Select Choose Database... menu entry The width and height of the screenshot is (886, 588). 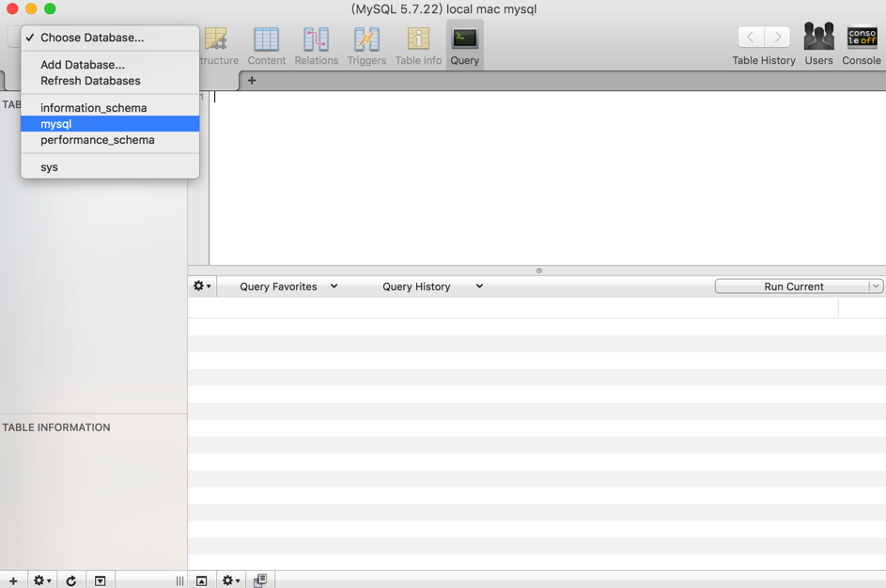click(110, 38)
